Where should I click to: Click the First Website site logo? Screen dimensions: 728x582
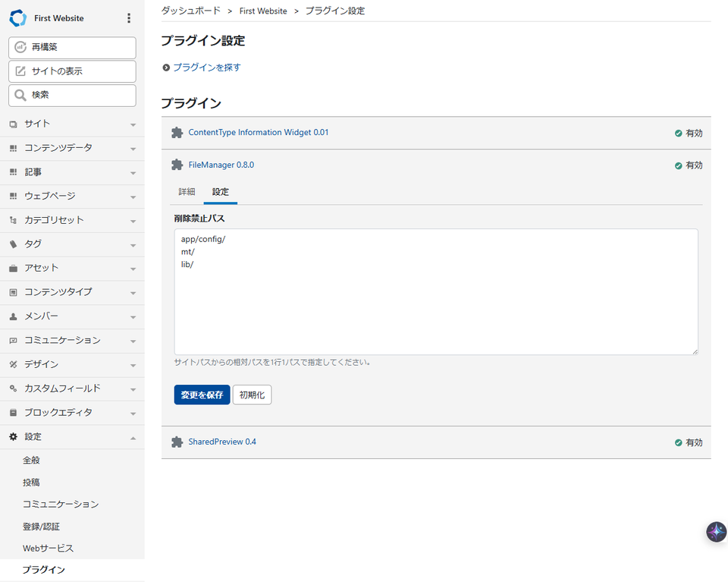point(17,17)
